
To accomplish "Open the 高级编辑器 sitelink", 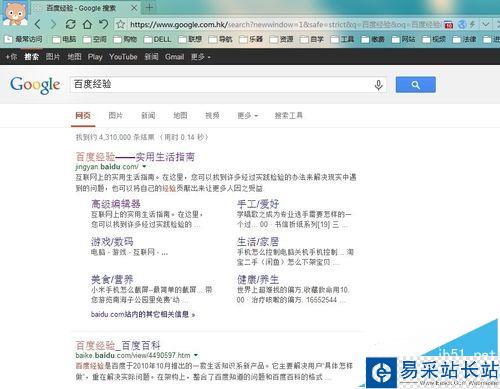I will [x=116, y=204].
